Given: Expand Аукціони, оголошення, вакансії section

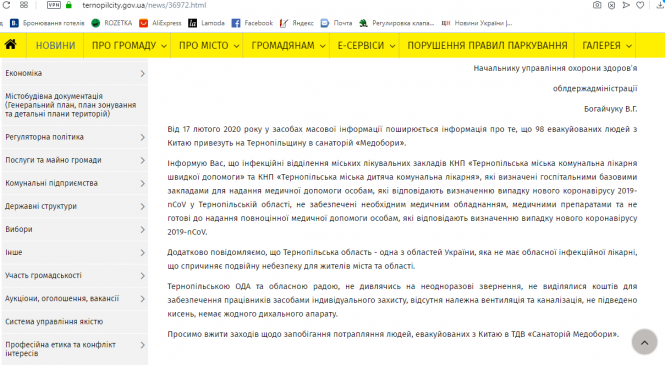Looking at the screenshot, I should tap(75, 299).
